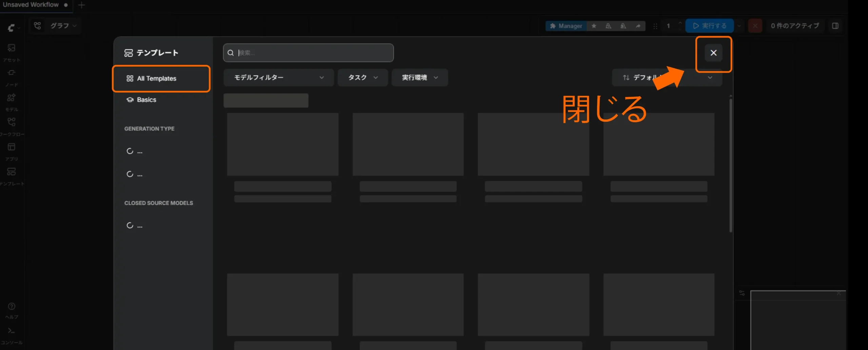The width and height of the screenshot is (868, 350).
Task: Click the star icon next to Manager
Action: coord(594,26)
